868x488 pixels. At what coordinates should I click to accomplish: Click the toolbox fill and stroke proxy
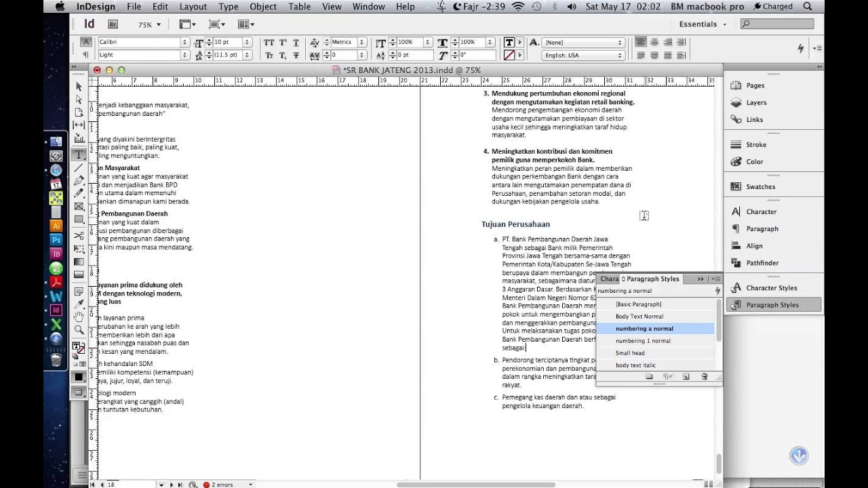[79, 349]
